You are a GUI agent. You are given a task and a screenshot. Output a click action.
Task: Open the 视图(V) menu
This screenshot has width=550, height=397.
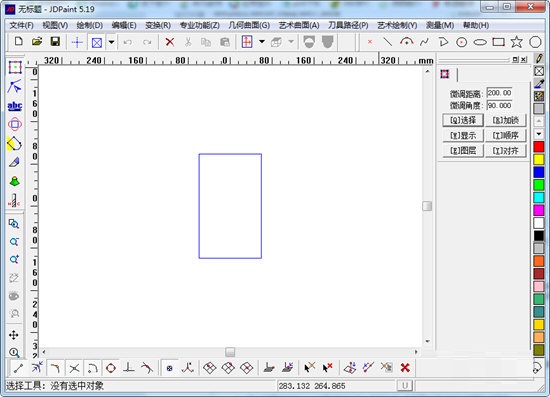(55, 25)
